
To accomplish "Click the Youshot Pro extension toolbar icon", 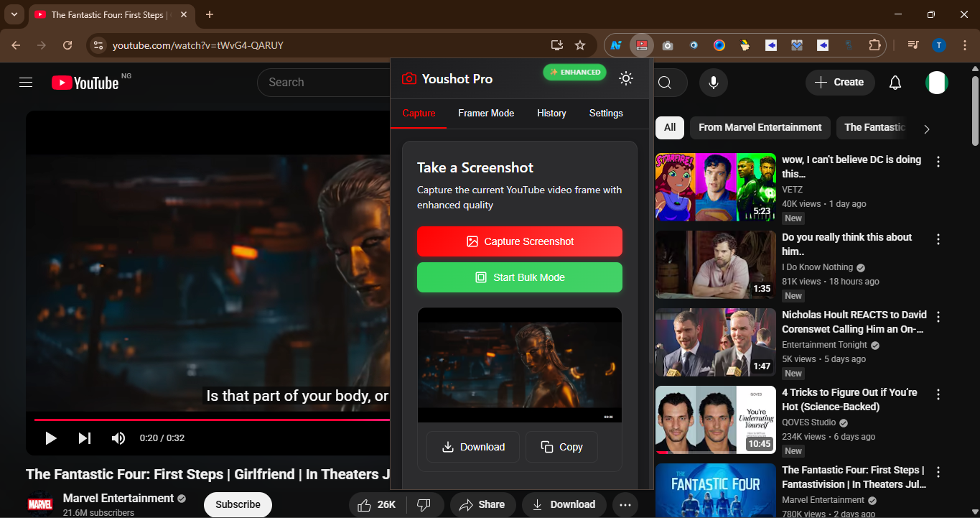I will click(642, 45).
